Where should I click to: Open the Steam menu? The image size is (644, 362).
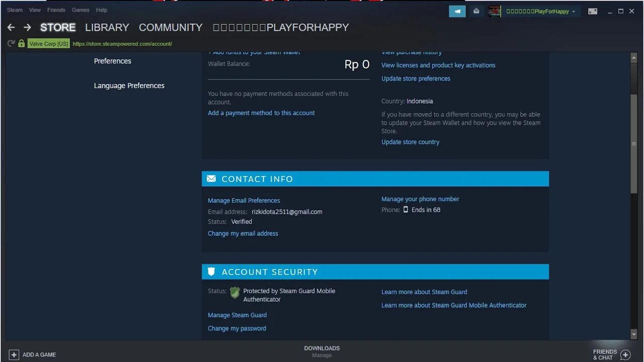[x=14, y=10]
